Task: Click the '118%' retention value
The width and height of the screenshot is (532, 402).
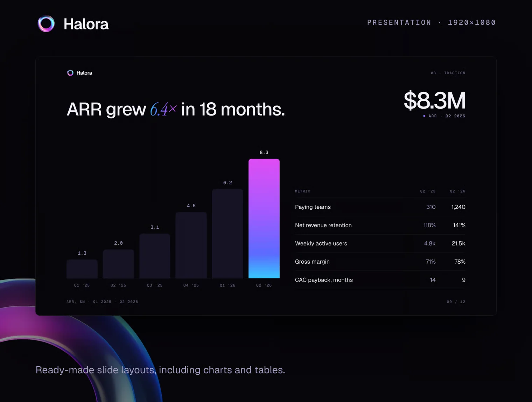Action: [429, 225]
